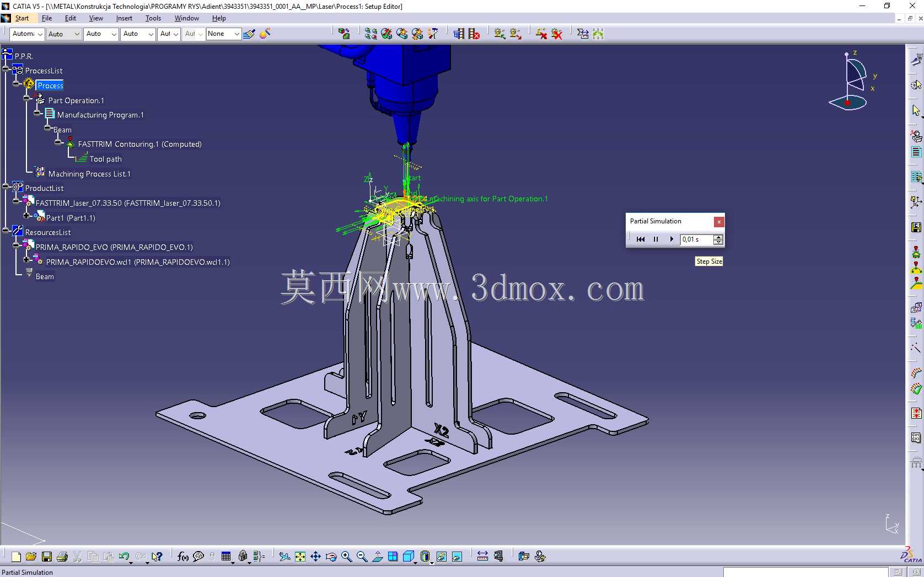
Task: Collapse the ResourcesList tree node
Action: click(x=7, y=230)
